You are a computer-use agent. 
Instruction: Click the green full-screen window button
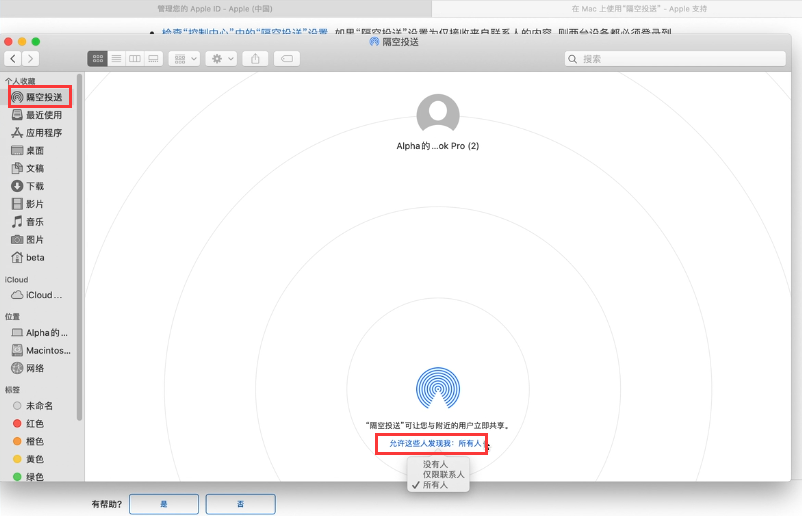(x=35, y=41)
